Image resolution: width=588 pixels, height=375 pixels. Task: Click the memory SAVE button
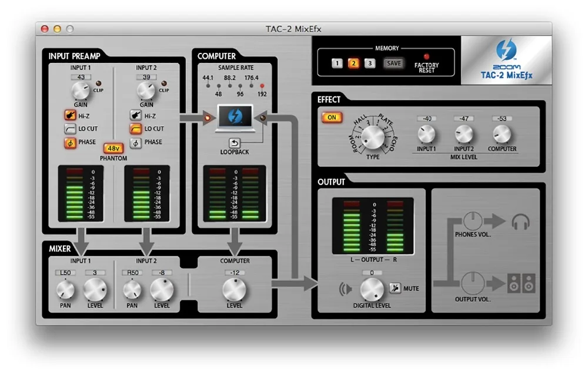[394, 63]
